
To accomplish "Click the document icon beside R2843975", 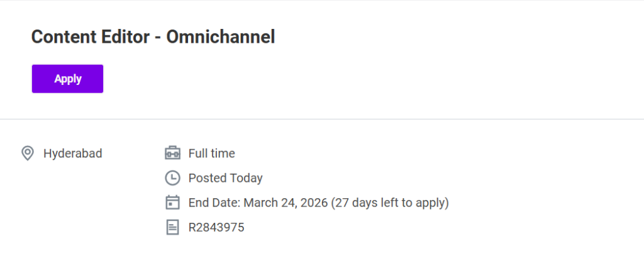I will pos(172,227).
